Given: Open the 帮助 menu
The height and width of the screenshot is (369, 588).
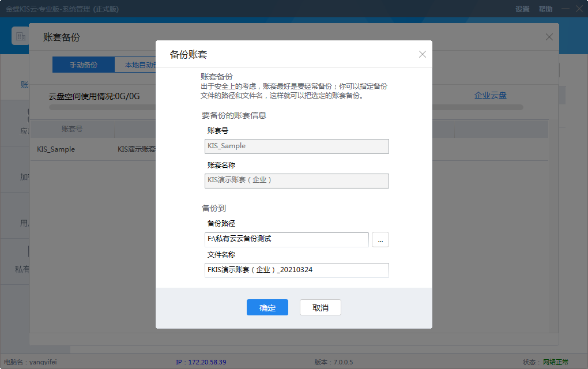Looking at the screenshot, I should 545,9.
